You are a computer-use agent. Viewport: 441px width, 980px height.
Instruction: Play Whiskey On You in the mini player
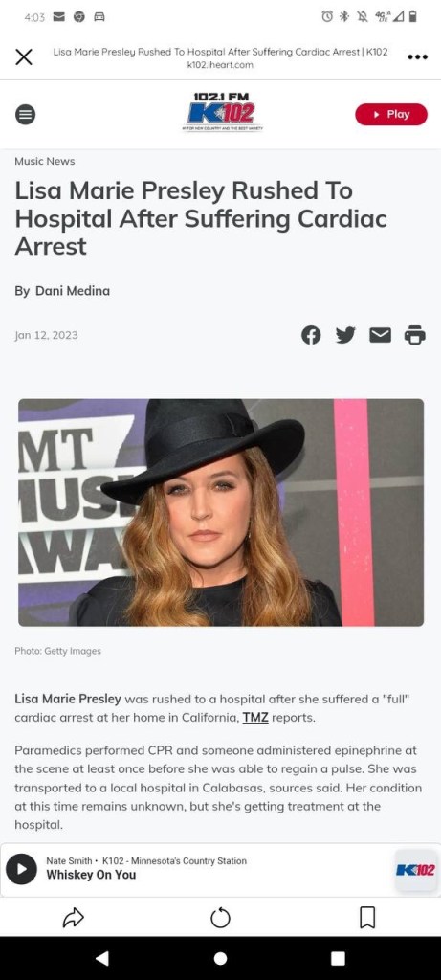tap(21, 869)
